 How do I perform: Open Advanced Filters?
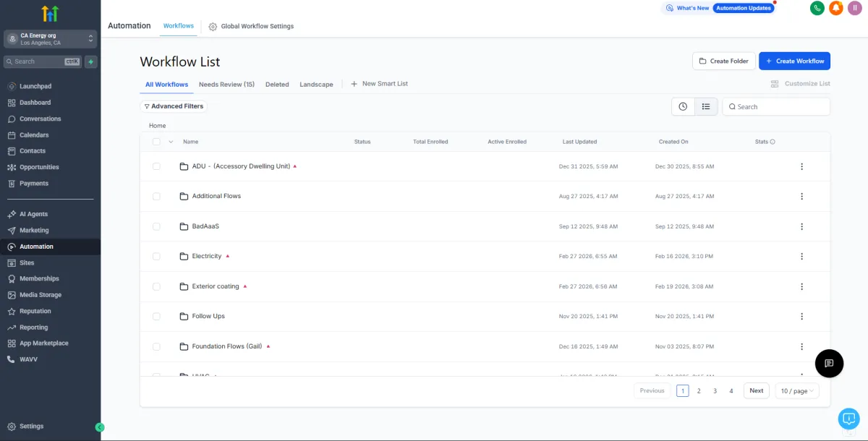click(174, 106)
